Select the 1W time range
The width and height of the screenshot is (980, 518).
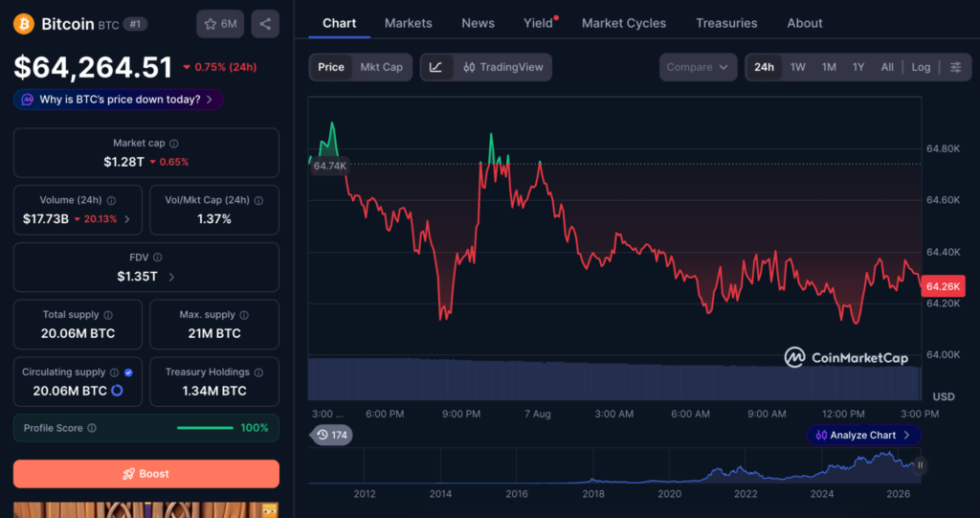pyautogui.click(x=797, y=67)
